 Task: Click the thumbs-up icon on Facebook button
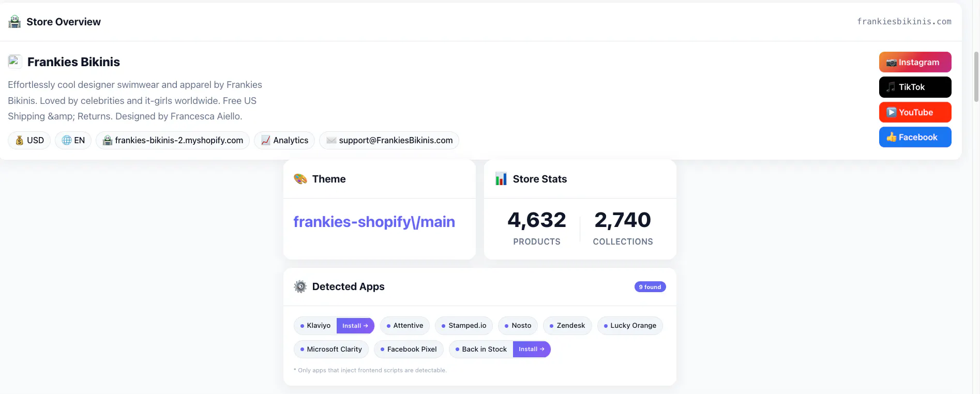(x=891, y=137)
